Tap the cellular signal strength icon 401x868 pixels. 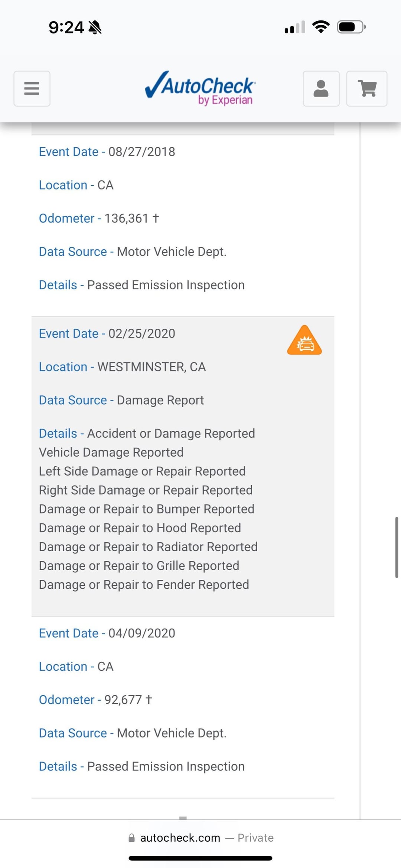coord(294,27)
